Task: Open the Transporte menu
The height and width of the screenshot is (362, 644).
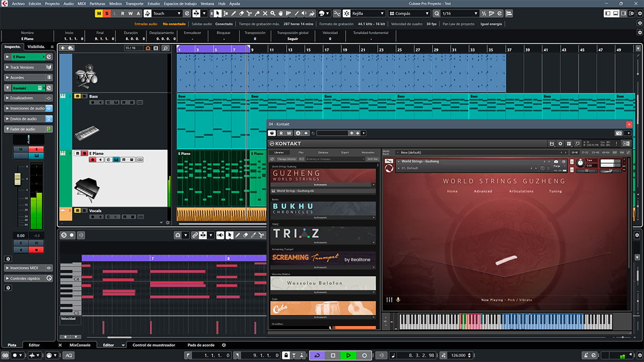Action: pos(134,3)
